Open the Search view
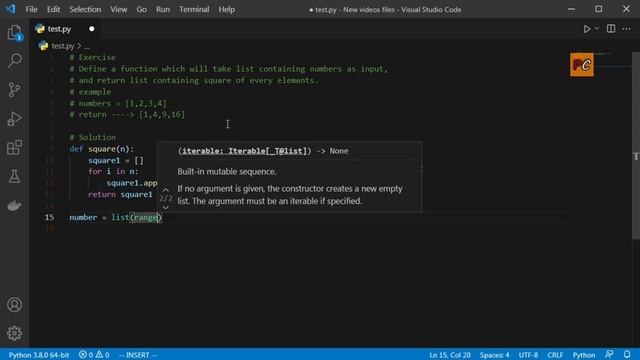 click(x=14, y=61)
